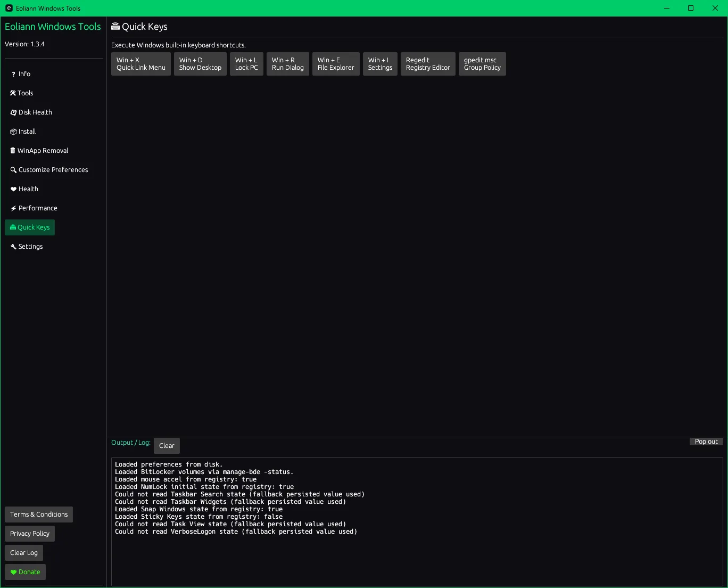Click the green Donate button

click(x=25, y=572)
